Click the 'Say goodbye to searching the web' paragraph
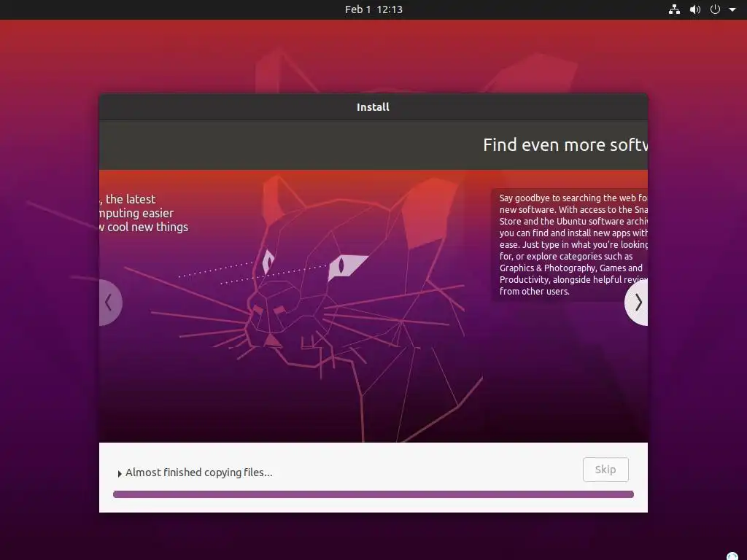 573,244
